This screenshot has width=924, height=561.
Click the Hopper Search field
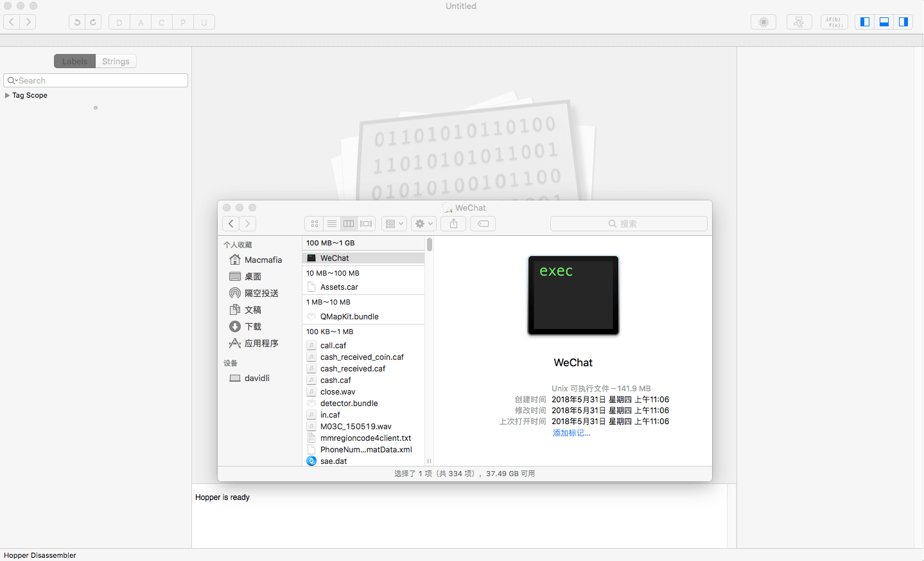96,80
